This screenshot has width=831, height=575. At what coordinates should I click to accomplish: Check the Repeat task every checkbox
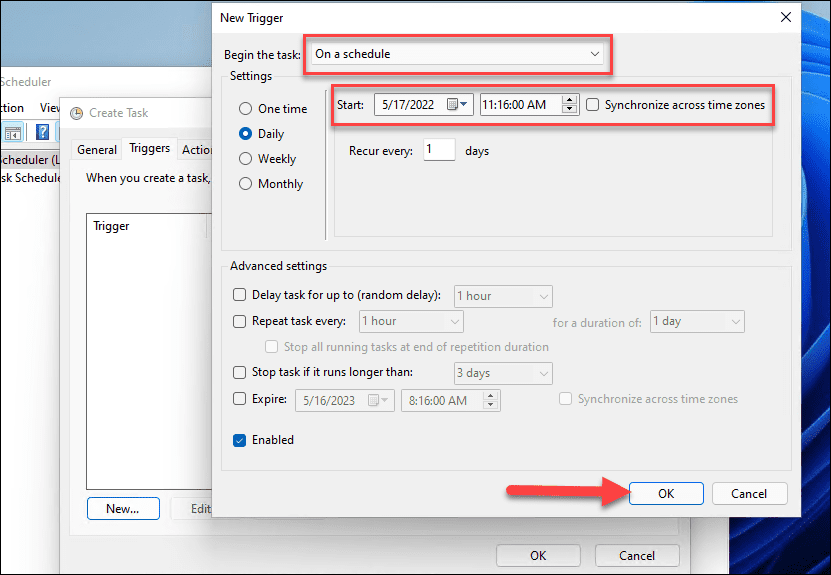[239, 321]
